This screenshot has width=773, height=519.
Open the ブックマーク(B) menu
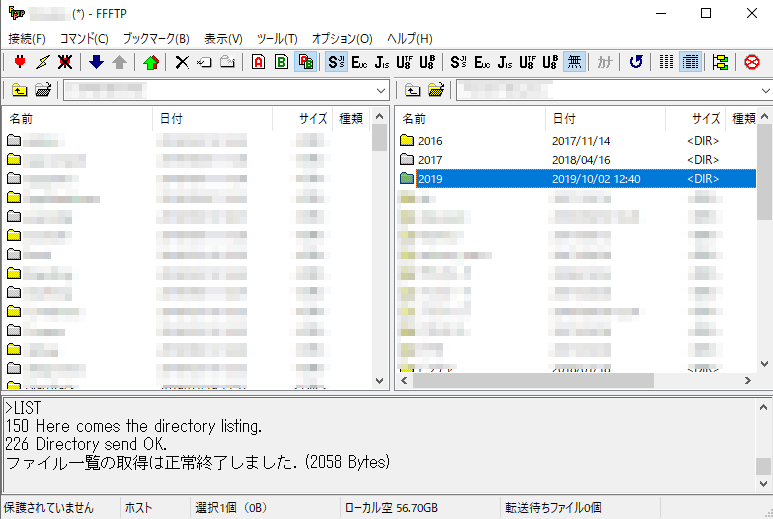click(155, 38)
